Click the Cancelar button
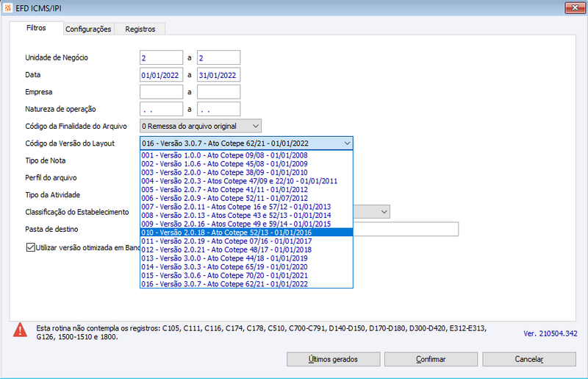This screenshot has width=588, height=379. (529, 359)
